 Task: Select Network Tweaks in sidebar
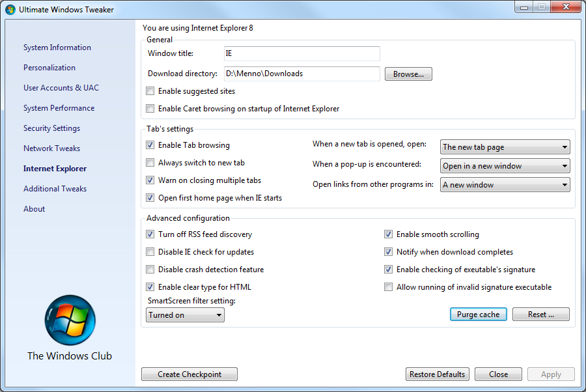click(x=51, y=148)
